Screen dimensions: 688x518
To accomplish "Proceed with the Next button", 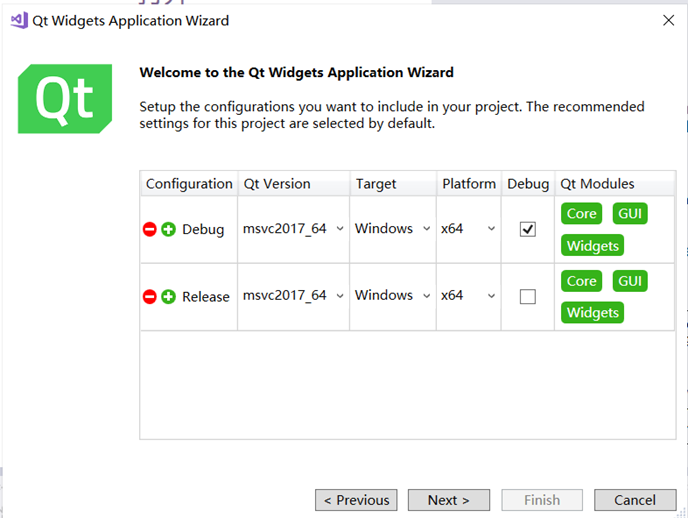I will pos(449,500).
